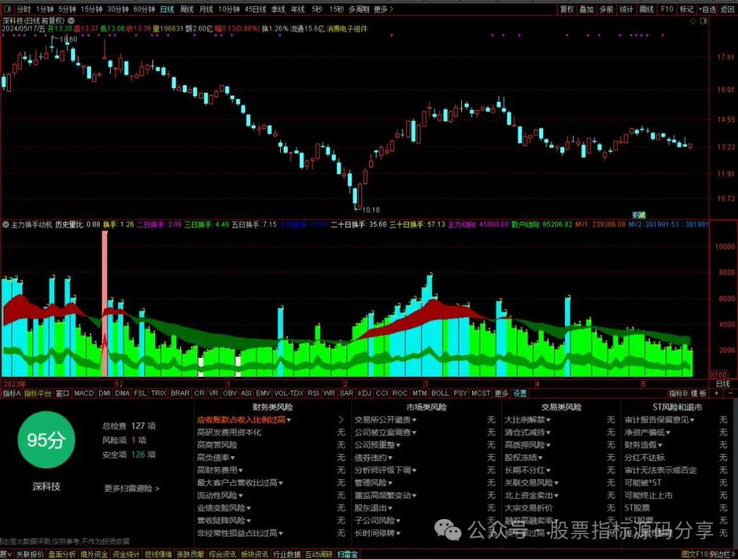
Task: Click the window layout icon at chart top-right
Action: click(x=703, y=21)
